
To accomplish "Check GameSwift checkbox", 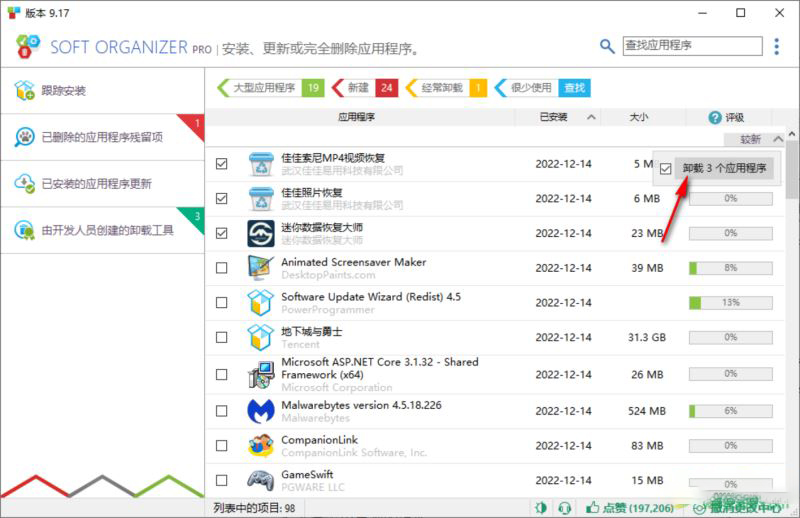I will 221,480.
